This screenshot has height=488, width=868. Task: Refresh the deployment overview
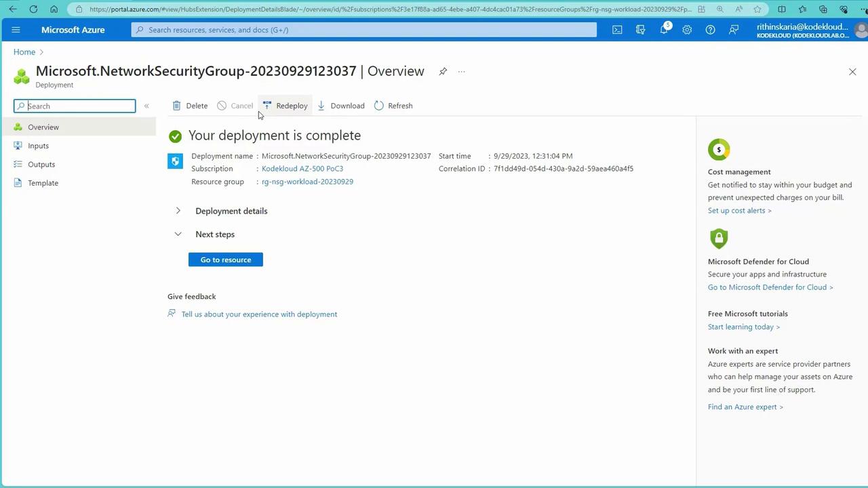pos(393,106)
